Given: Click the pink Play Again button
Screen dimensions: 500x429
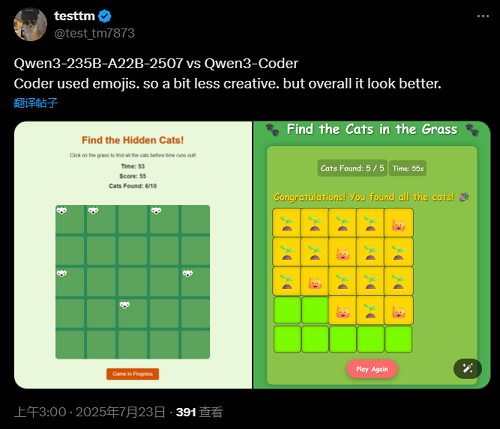Looking at the screenshot, I should [372, 369].
